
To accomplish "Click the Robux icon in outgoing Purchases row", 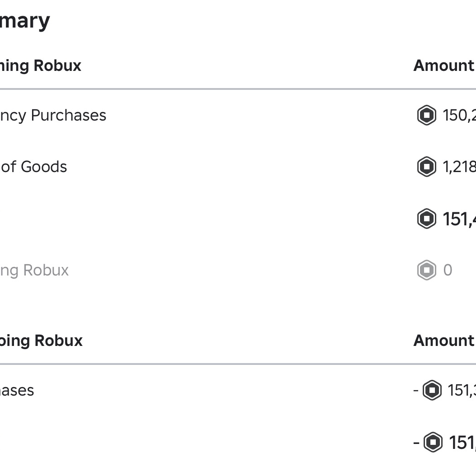I will [x=432, y=390].
